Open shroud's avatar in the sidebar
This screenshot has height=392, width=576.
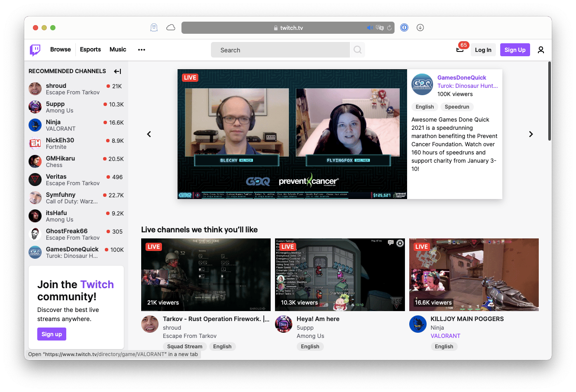pos(35,89)
